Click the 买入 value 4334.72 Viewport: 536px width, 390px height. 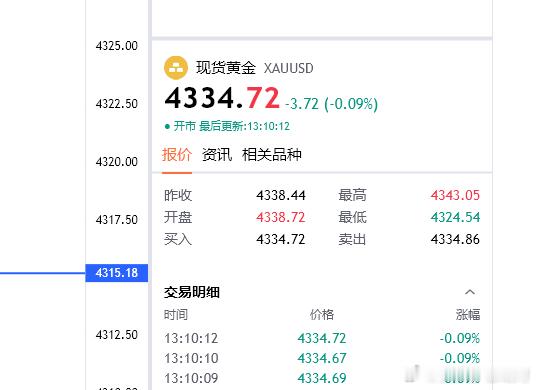click(281, 239)
